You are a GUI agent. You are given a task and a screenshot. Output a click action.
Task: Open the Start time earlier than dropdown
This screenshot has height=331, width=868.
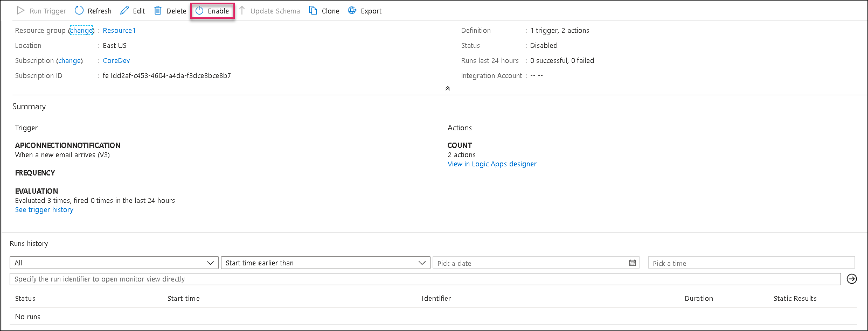pyautogui.click(x=422, y=263)
